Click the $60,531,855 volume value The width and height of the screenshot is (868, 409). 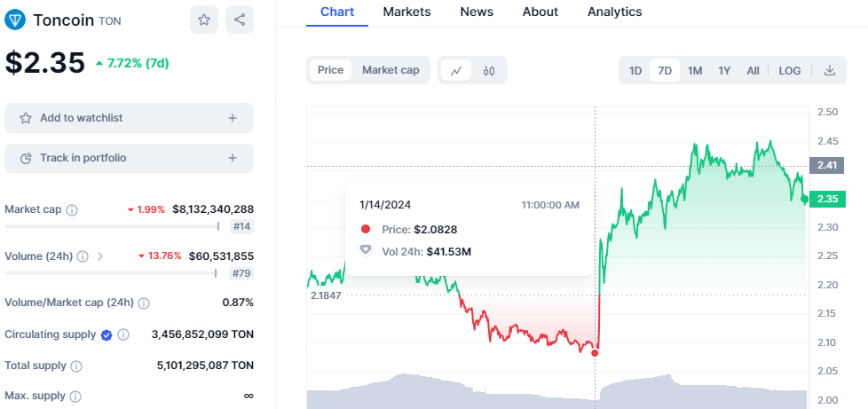coord(221,256)
